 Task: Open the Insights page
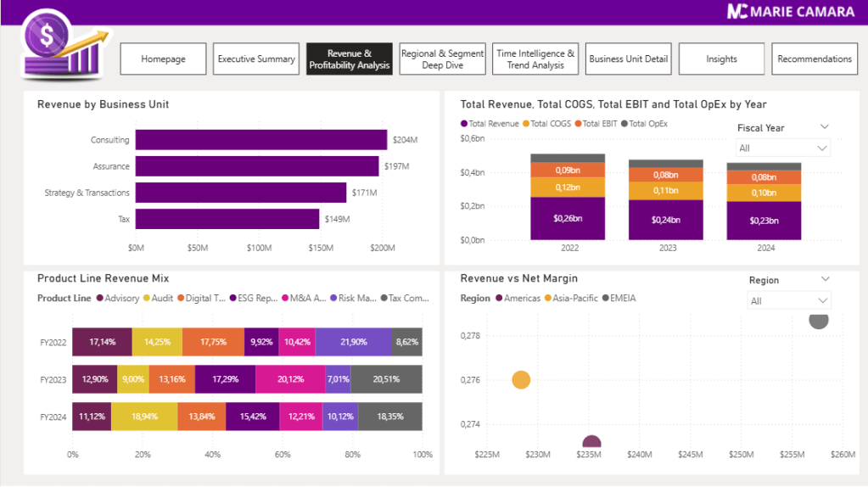(721, 59)
